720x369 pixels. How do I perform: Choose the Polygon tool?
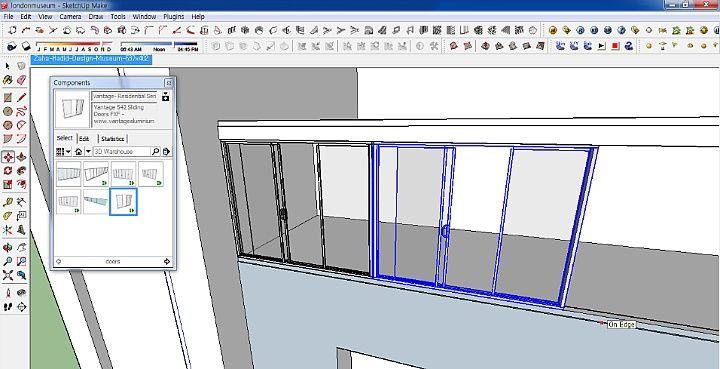(7, 125)
